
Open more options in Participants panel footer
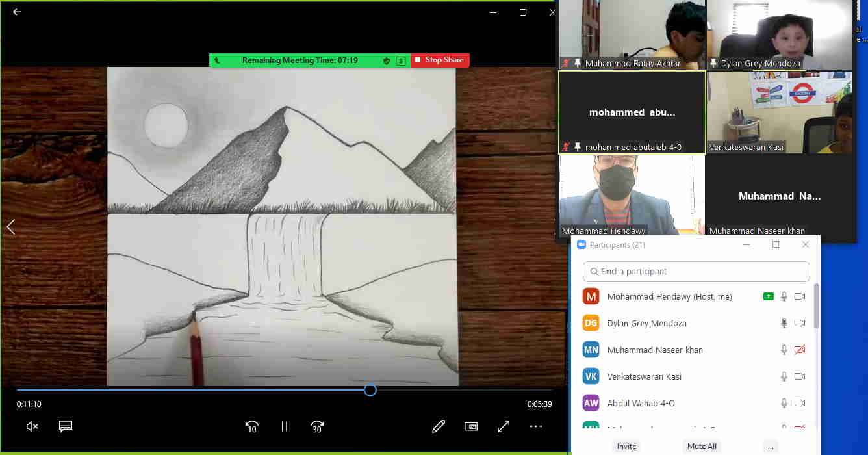tap(771, 447)
